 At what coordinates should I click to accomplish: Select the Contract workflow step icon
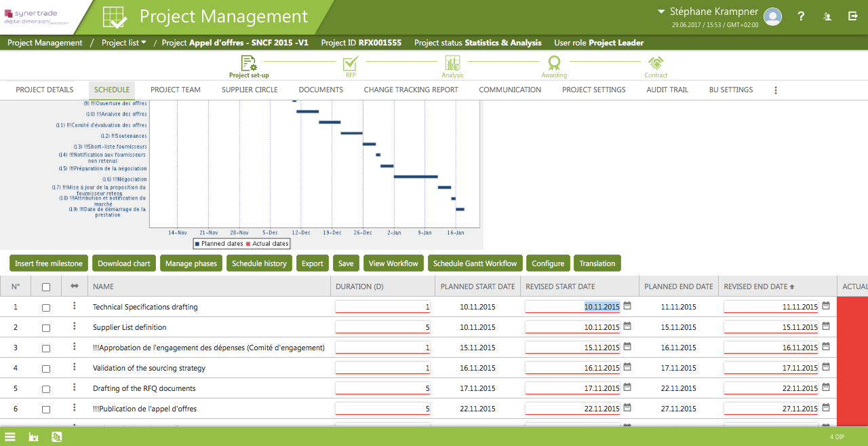pos(656,64)
